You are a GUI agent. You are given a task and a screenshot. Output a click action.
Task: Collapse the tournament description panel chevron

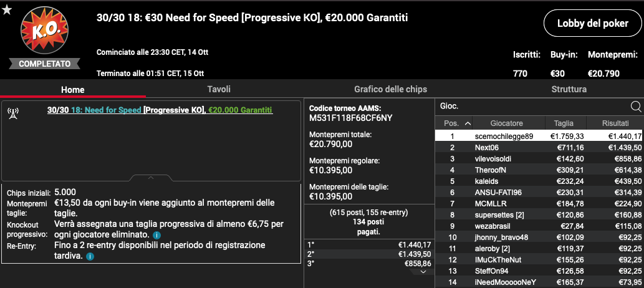click(151, 178)
